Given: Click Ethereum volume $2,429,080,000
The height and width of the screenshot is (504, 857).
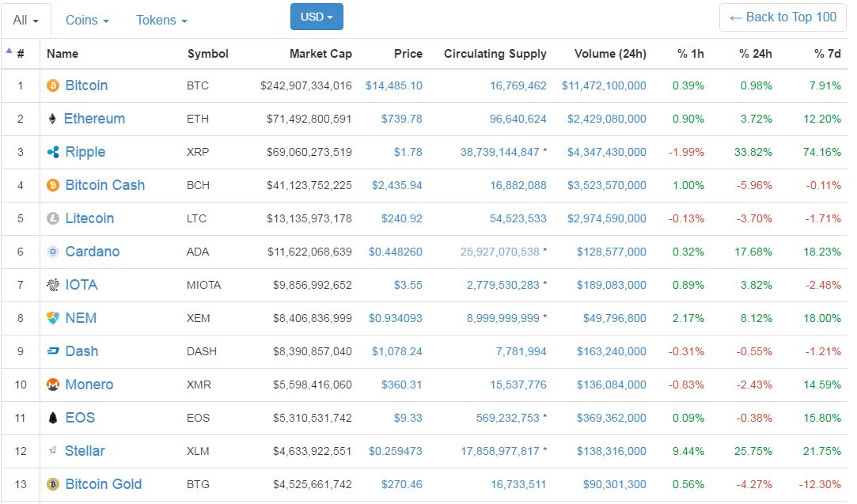Looking at the screenshot, I should (x=607, y=119).
